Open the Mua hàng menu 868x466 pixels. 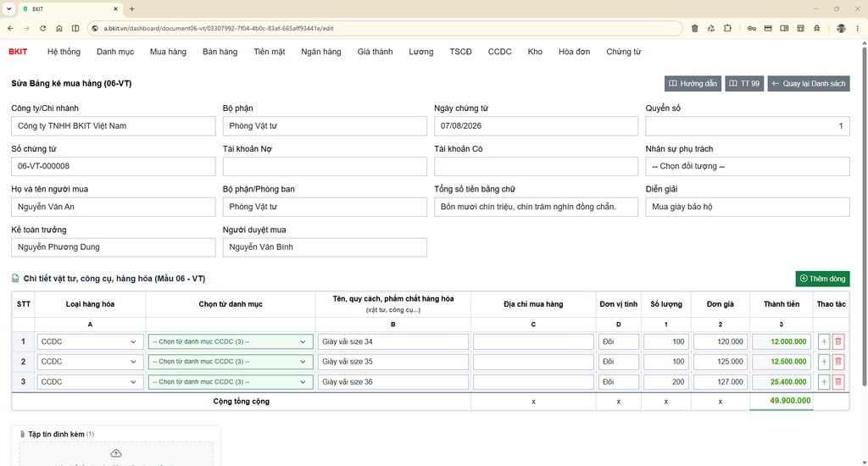[x=169, y=52]
